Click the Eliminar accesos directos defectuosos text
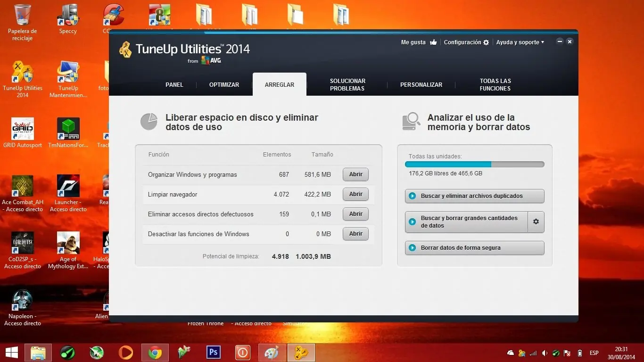The height and width of the screenshot is (362, 644). pyautogui.click(x=201, y=214)
